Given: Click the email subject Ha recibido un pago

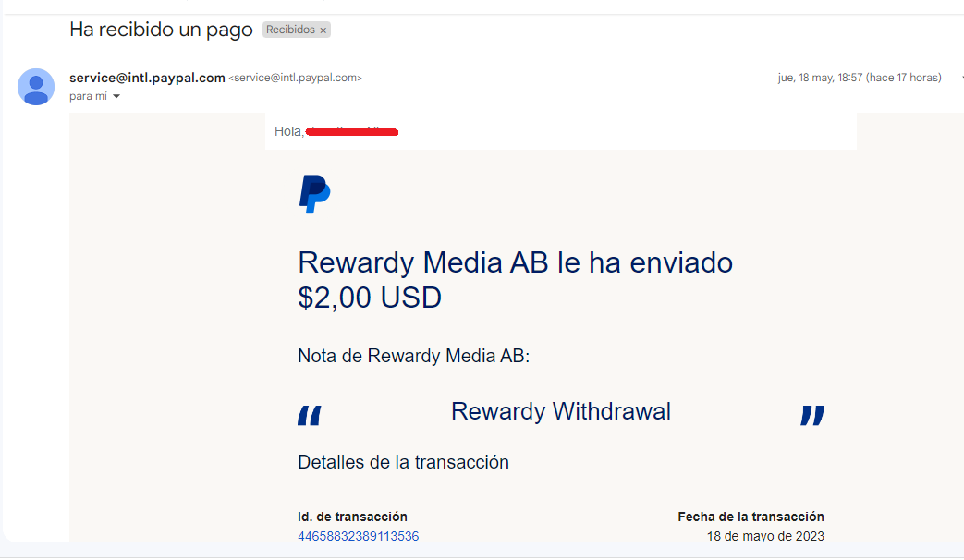Looking at the screenshot, I should pos(161,30).
